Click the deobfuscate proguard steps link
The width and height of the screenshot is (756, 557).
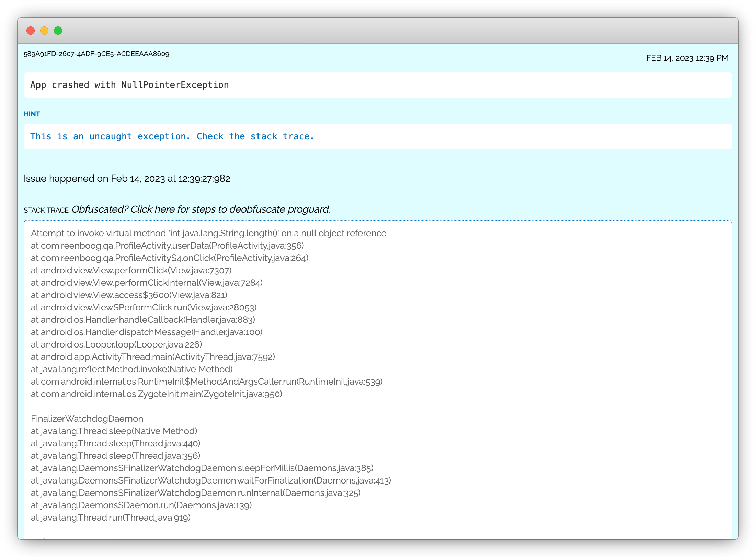(x=201, y=209)
